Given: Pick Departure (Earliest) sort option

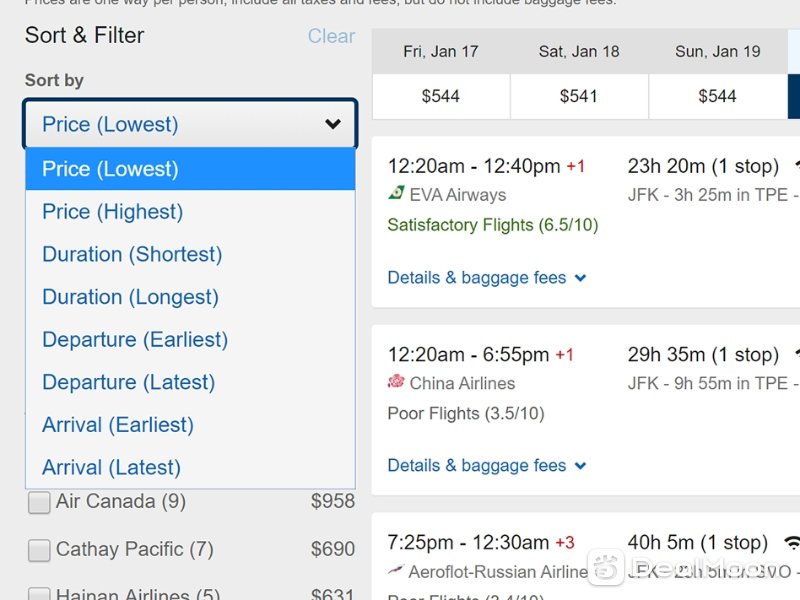Looking at the screenshot, I should (x=134, y=340).
